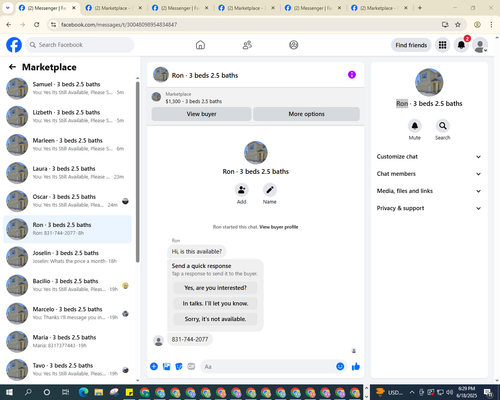Choose a sticker icon in composer
The width and height of the screenshot is (500, 400).
[179, 367]
